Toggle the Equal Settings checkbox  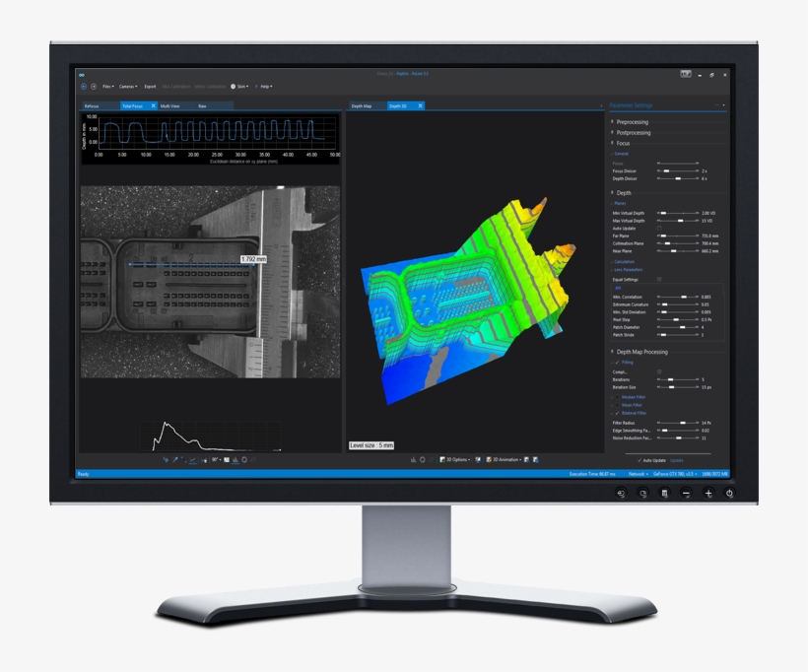[659, 280]
